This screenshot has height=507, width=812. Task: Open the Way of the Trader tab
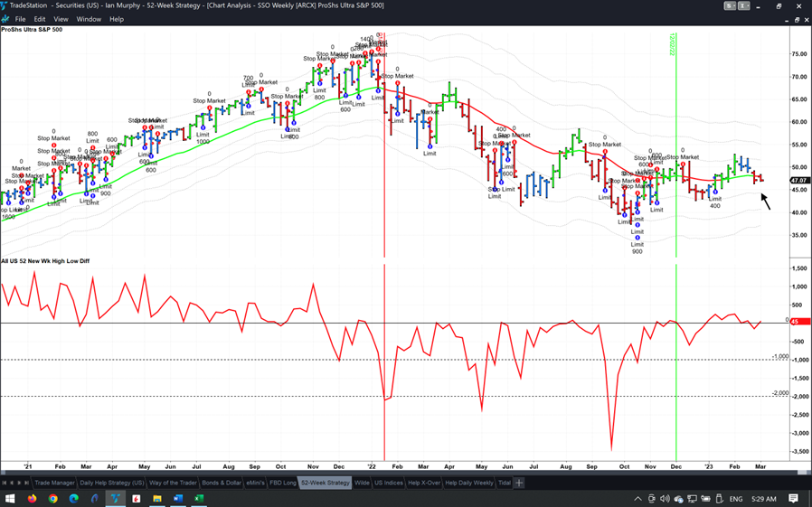coord(173,483)
